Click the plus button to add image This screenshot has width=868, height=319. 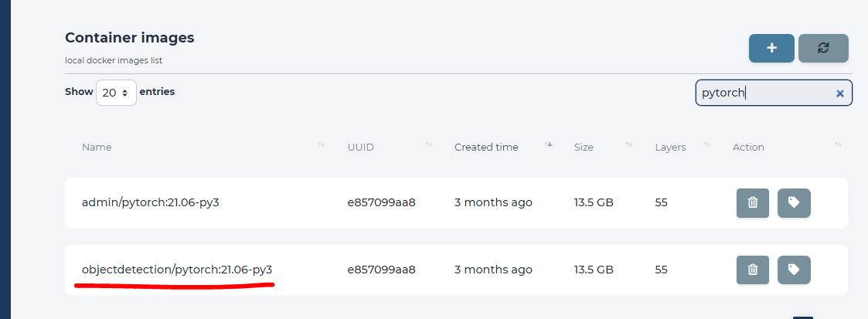click(x=771, y=48)
